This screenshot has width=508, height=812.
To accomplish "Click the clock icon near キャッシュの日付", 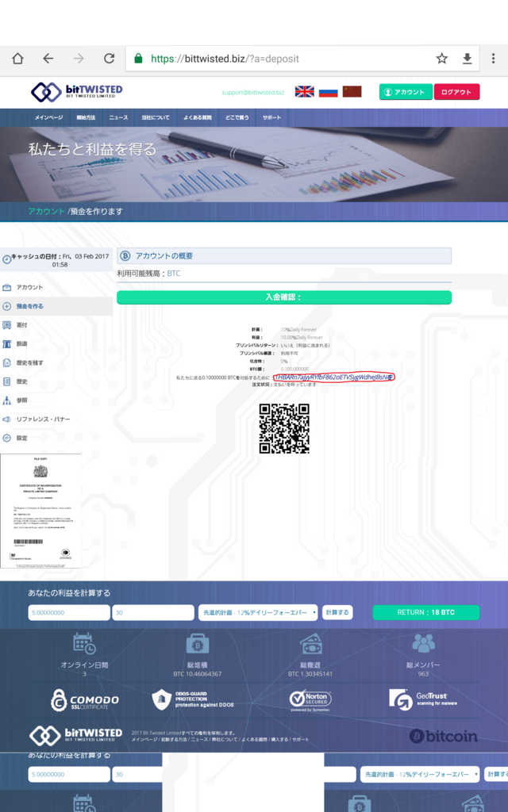I will pos(6,260).
